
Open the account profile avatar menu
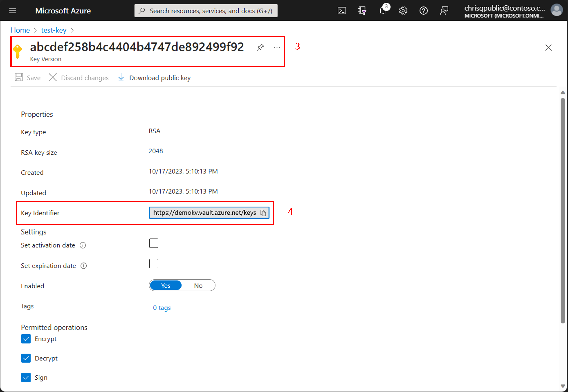(x=556, y=11)
